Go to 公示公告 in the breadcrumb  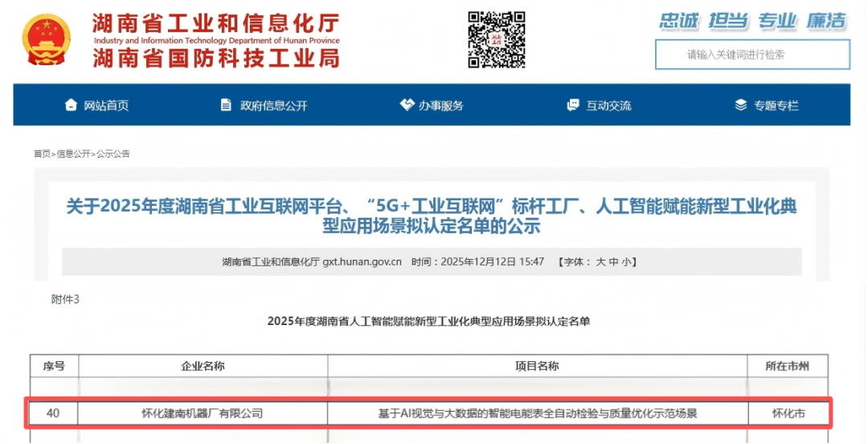[x=113, y=154]
